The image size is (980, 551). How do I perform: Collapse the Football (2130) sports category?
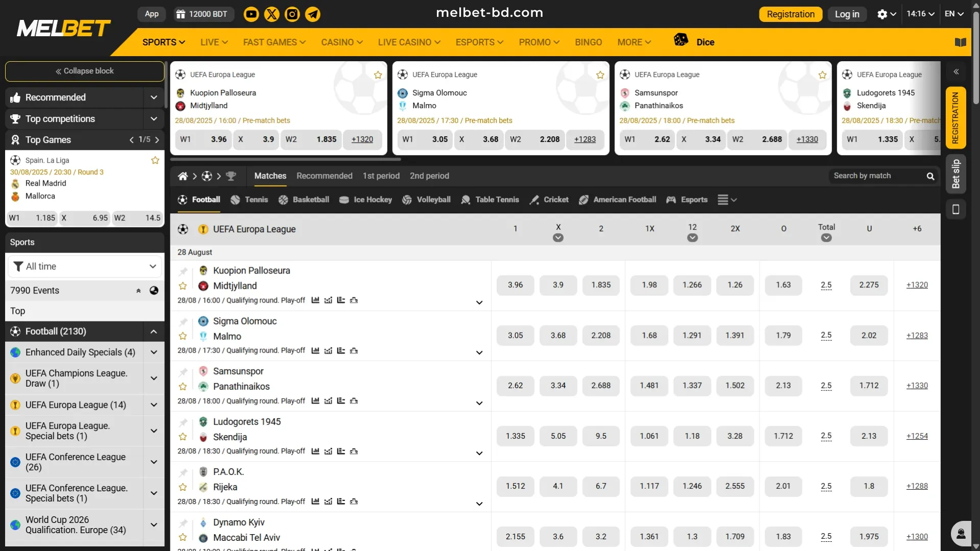point(153,331)
